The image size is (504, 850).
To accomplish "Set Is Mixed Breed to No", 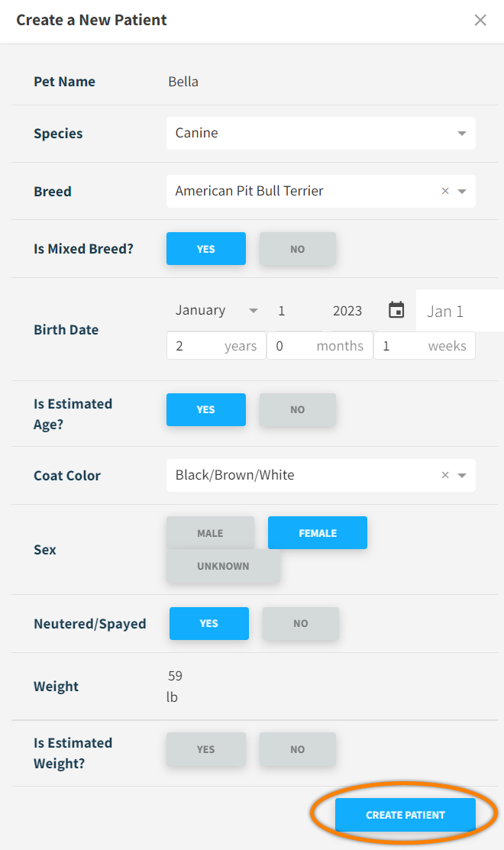I will click(x=297, y=249).
